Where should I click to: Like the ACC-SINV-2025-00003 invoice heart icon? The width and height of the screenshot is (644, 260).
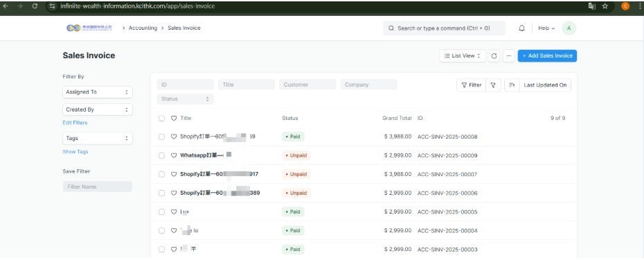[x=174, y=250]
